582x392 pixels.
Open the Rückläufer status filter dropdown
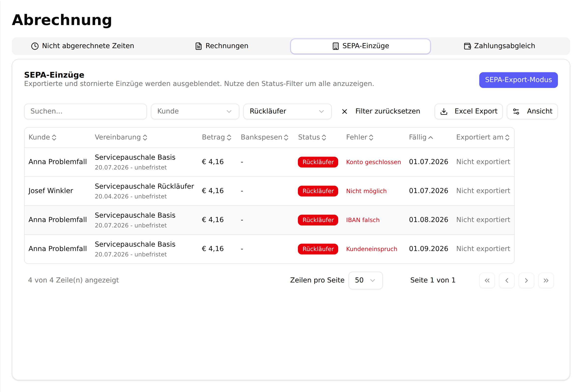coord(287,112)
